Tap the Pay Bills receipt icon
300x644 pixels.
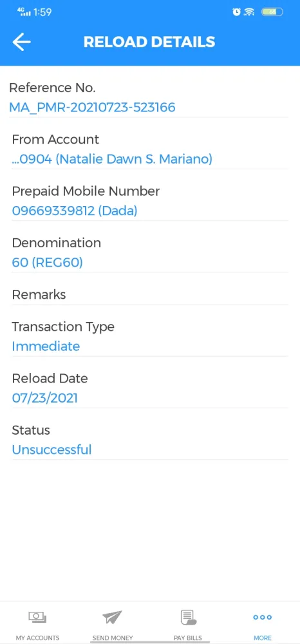coord(188,618)
